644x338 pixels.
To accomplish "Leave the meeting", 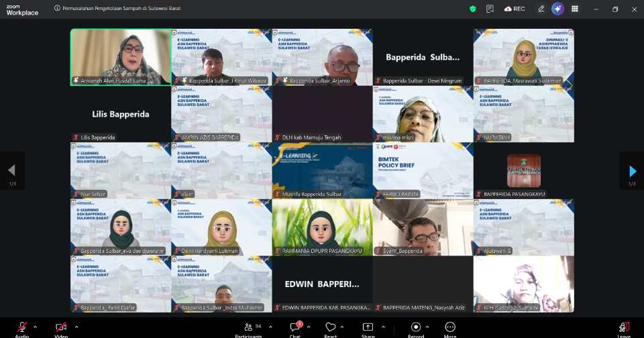I will coord(623,329).
